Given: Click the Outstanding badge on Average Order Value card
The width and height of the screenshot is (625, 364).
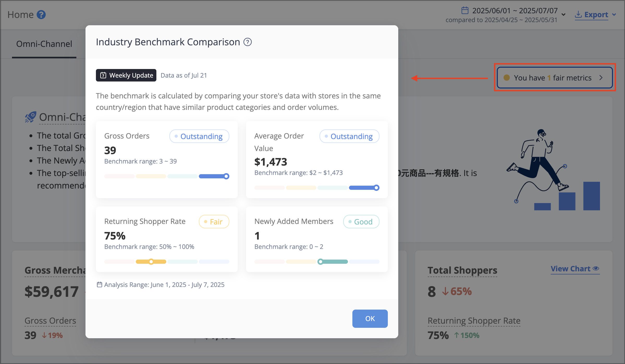Looking at the screenshot, I should pos(350,136).
